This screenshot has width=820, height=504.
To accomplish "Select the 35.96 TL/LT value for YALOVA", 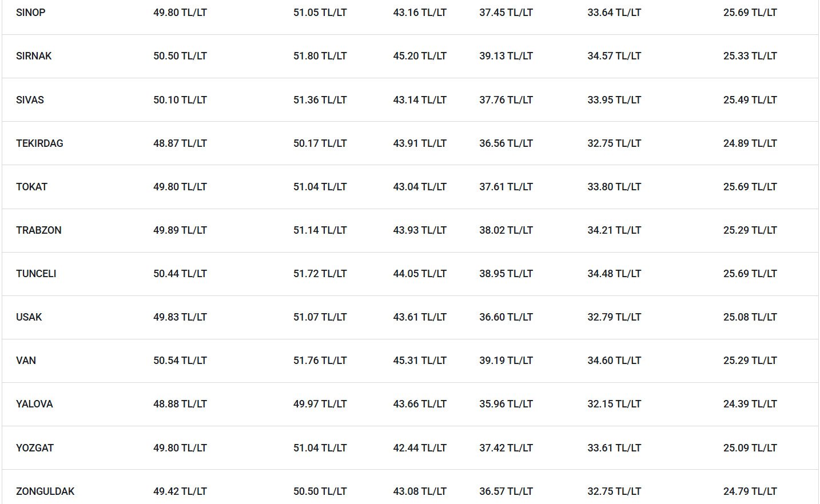I will point(506,404).
